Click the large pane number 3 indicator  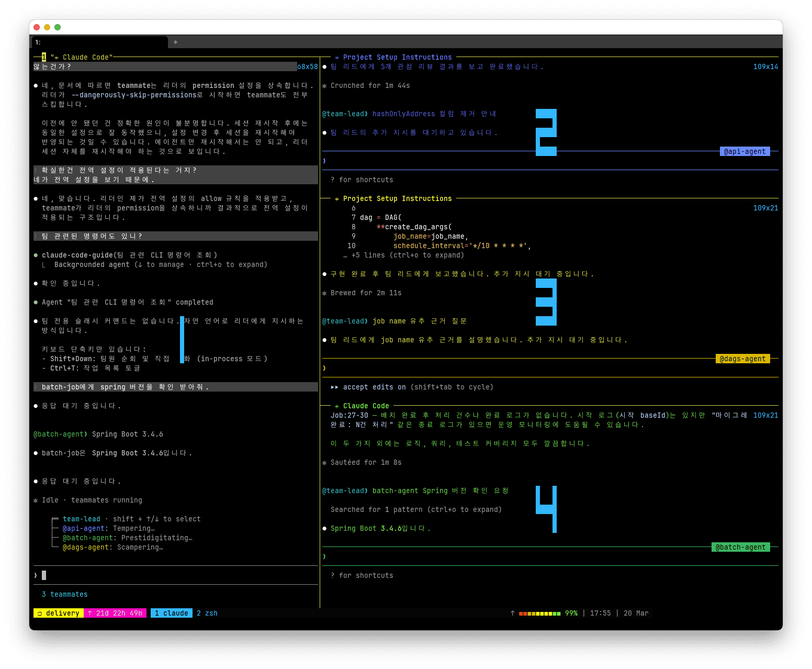(546, 302)
